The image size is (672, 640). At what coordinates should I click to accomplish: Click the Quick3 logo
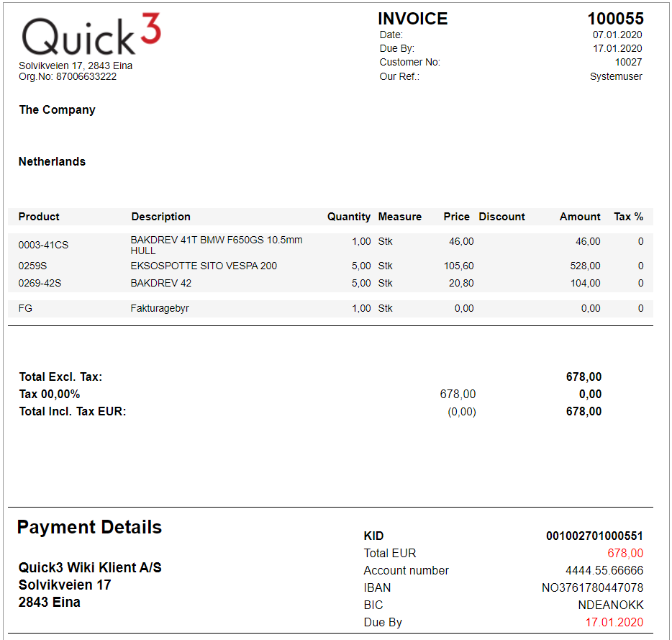pos(91,35)
